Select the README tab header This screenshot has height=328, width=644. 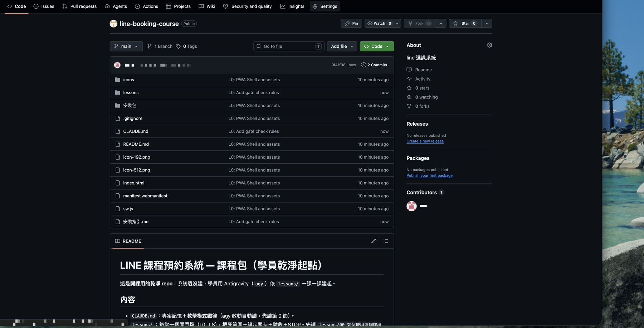pyautogui.click(x=128, y=241)
